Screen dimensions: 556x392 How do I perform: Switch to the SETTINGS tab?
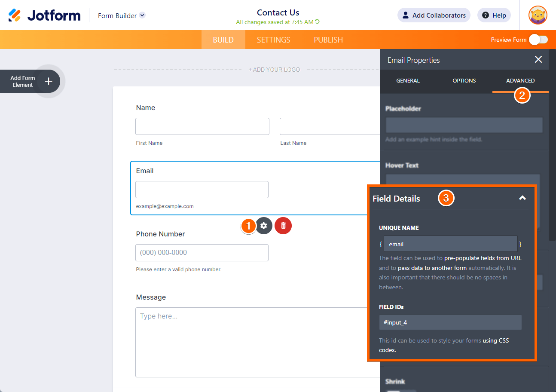tap(274, 40)
